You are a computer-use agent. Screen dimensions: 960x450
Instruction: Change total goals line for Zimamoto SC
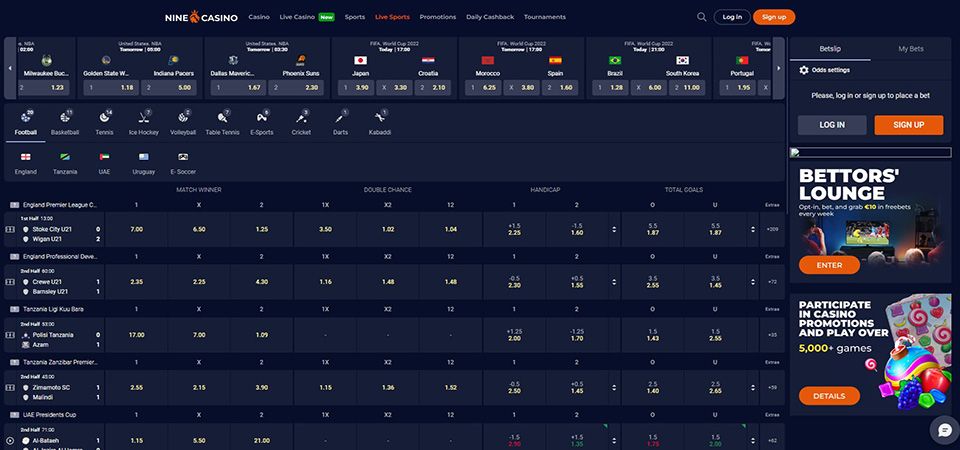click(x=752, y=388)
